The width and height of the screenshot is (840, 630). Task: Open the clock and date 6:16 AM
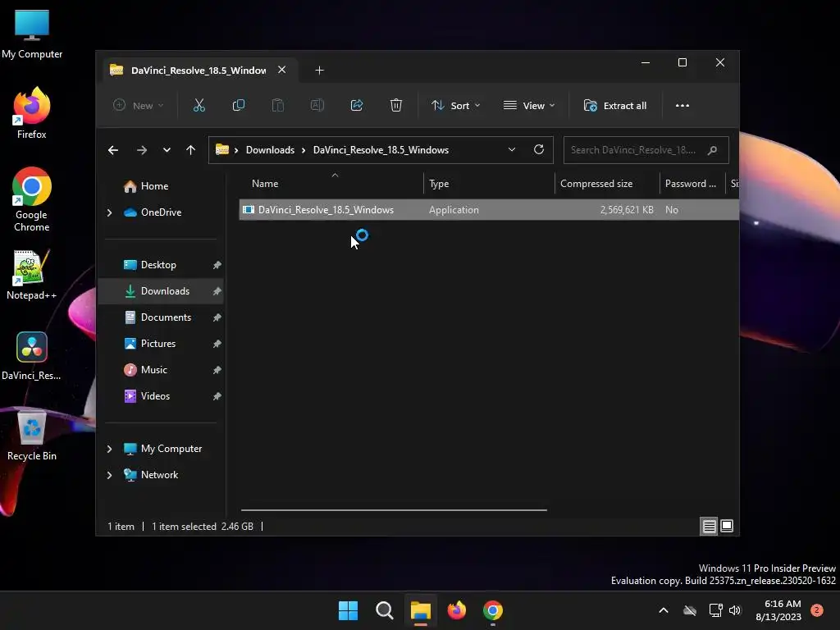click(778, 610)
